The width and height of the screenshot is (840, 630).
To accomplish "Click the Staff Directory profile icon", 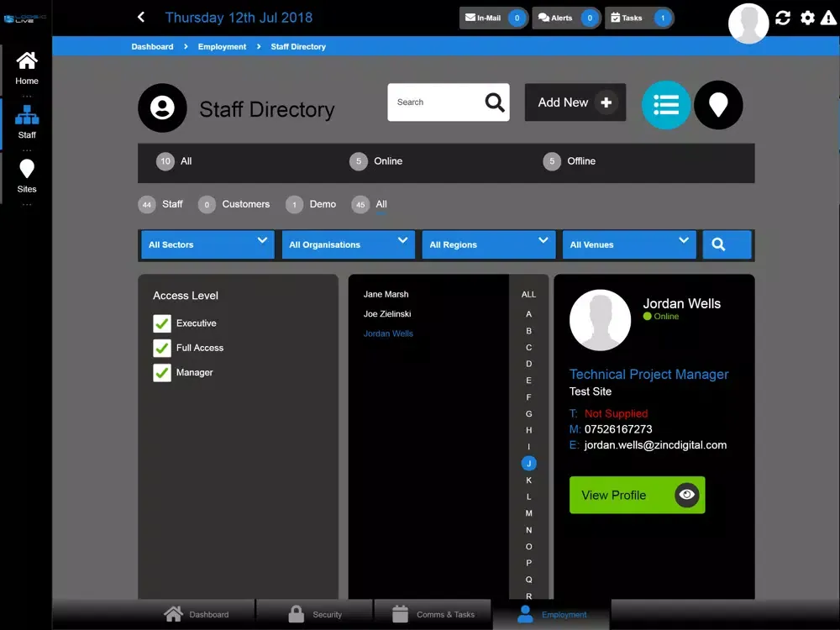I will pyautogui.click(x=162, y=108).
